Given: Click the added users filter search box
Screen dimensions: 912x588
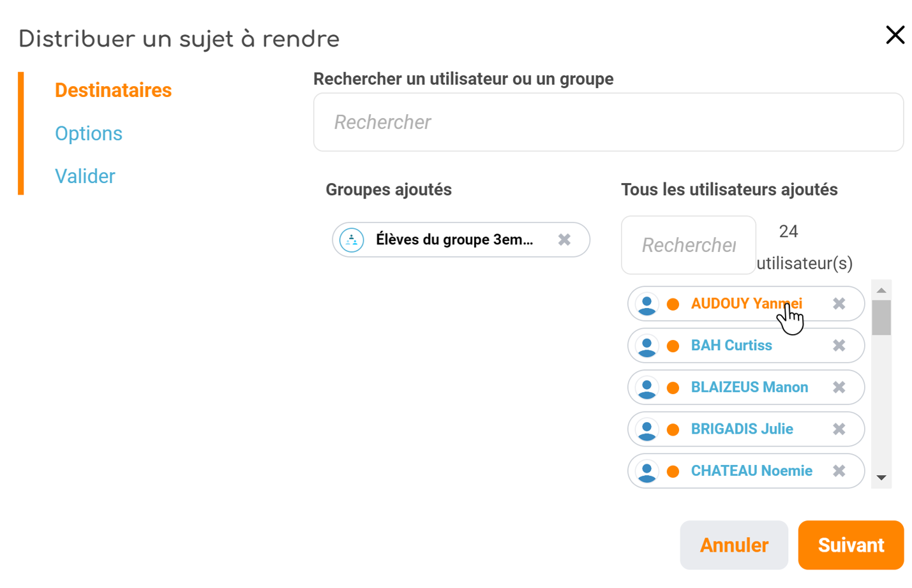Looking at the screenshot, I should (x=688, y=246).
